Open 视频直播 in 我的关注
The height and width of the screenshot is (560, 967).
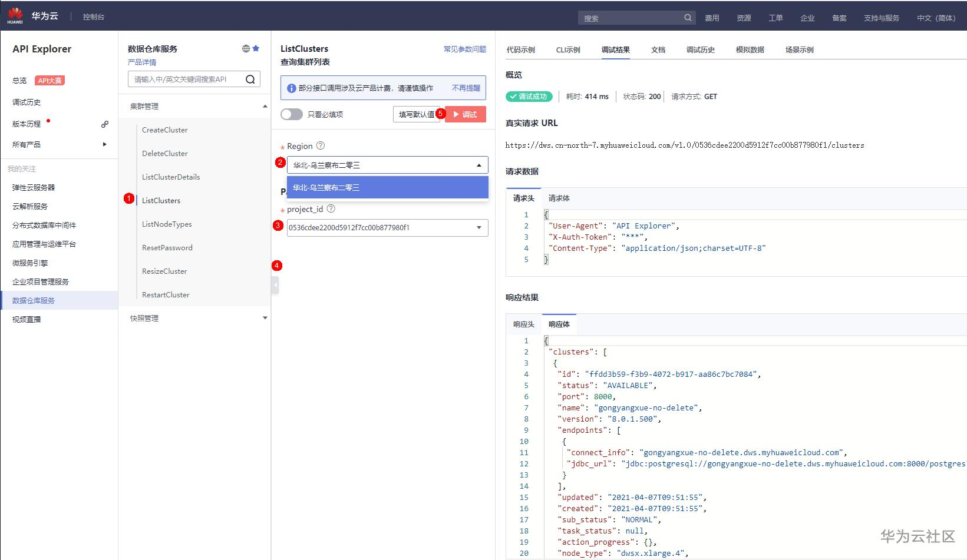(27, 320)
